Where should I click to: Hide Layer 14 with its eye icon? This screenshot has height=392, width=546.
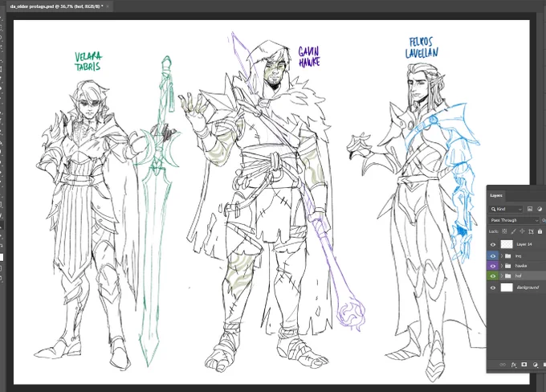point(493,245)
